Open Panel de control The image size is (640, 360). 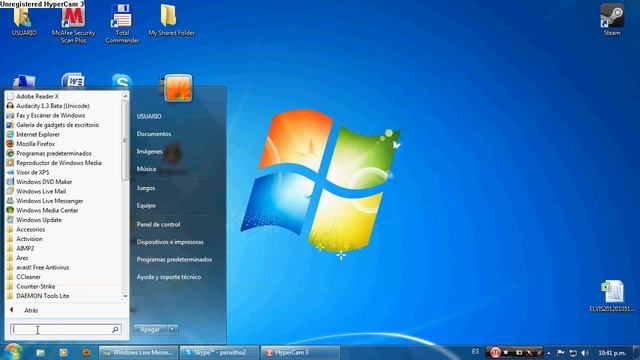click(x=158, y=224)
